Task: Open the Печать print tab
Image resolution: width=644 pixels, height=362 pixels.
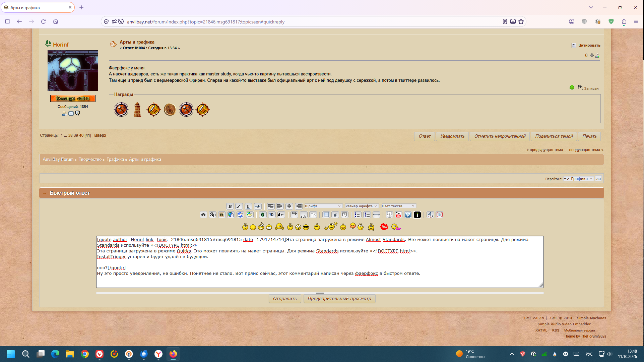Action: pyautogui.click(x=589, y=136)
